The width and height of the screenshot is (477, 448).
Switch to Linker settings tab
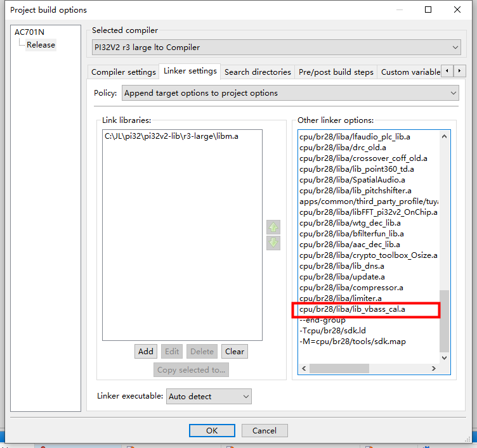190,71
